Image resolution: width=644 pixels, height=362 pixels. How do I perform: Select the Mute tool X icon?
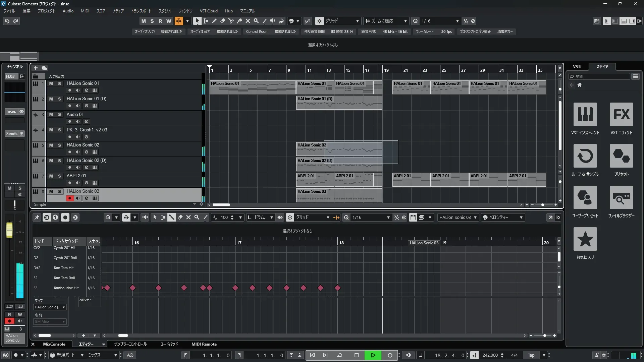point(248,21)
